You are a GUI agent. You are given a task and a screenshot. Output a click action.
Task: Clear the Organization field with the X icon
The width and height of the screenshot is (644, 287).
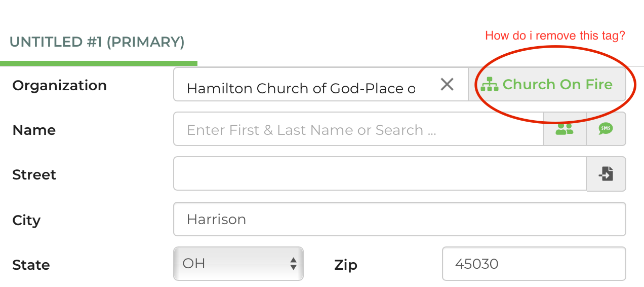[x=447, y=84]
